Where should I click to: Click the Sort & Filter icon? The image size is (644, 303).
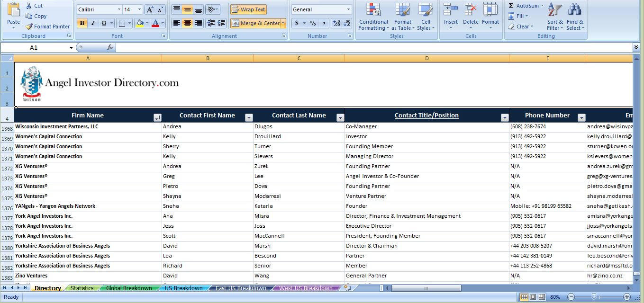point(555,17)
